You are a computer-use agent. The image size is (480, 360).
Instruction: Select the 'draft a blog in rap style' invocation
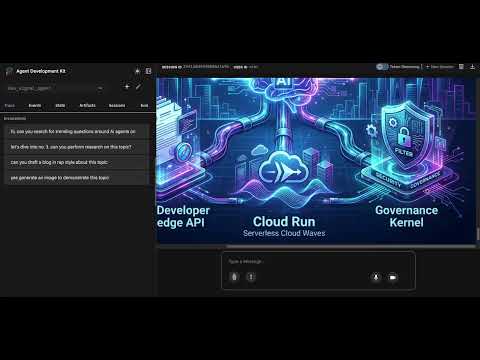pos(76,162)
